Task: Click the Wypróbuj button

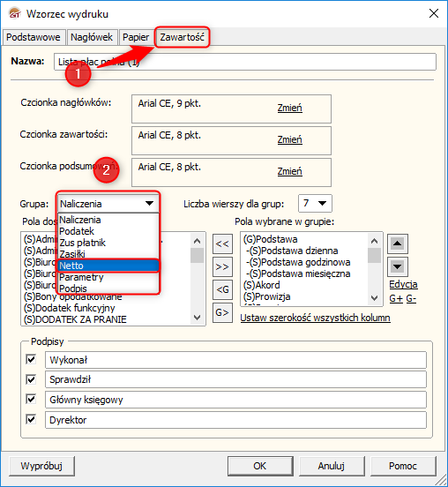Action: pyautogui.click(x=42, y=466)
